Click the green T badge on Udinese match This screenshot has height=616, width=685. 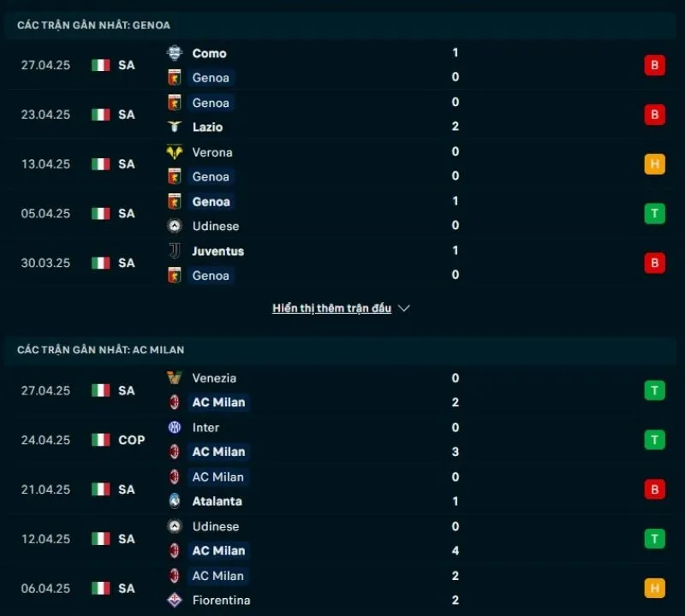[x=654, y=214]
